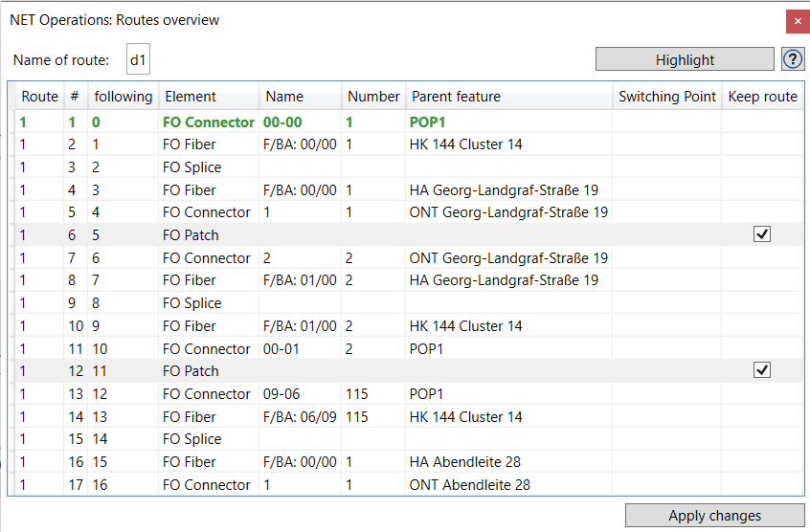Select the HA Abendleite 28 fiber row
This screenshot has height=532, width=810.
(x=409, y=462)
